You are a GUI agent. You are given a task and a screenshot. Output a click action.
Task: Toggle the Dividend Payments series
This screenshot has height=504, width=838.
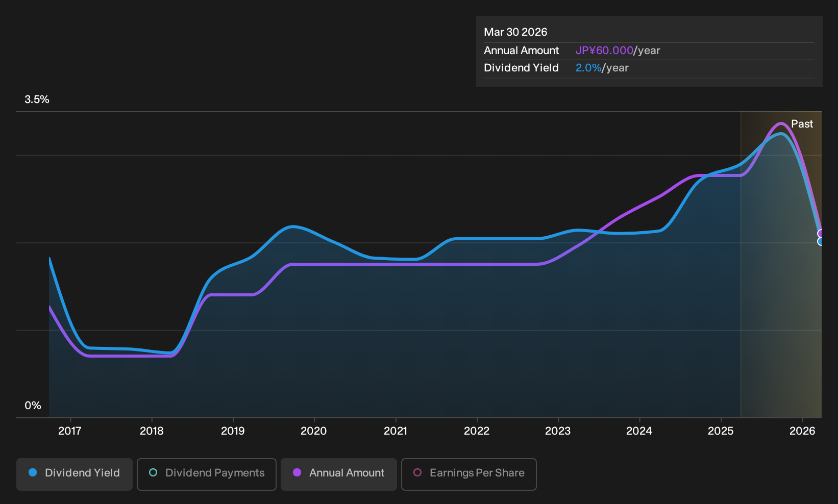pyautogui.click(x=207, y=474)
